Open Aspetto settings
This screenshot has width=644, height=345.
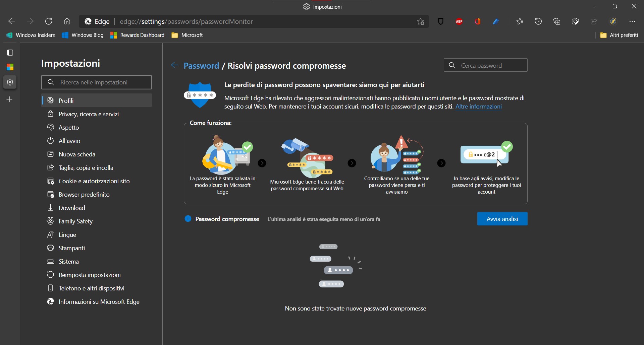[97, 128]
